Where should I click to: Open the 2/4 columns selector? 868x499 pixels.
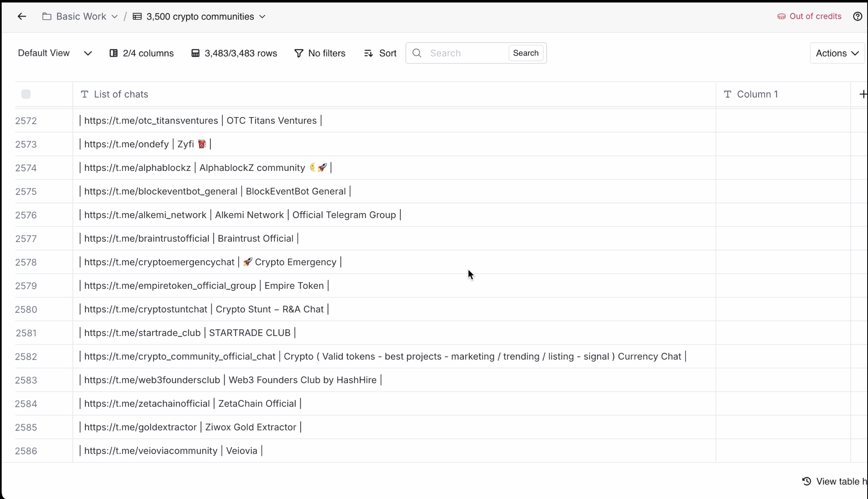142,53
